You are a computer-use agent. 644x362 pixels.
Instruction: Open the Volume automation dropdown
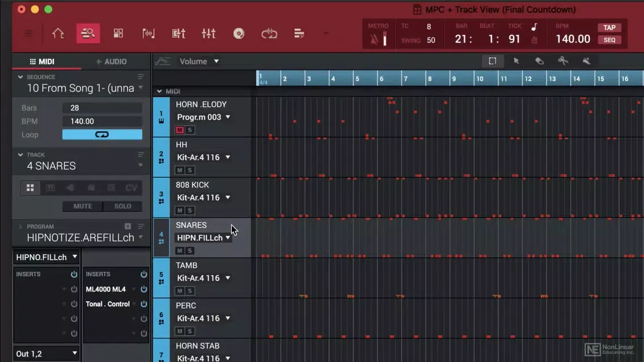point(199,62)
